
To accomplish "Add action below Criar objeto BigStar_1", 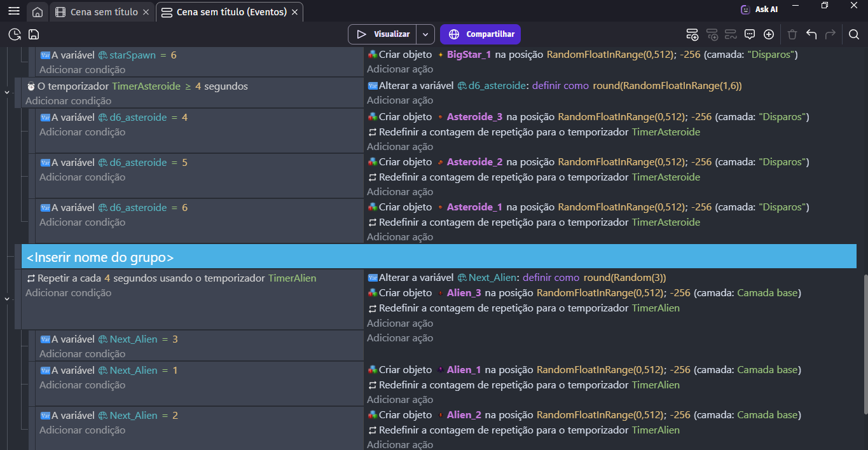I will pos(400,69).
